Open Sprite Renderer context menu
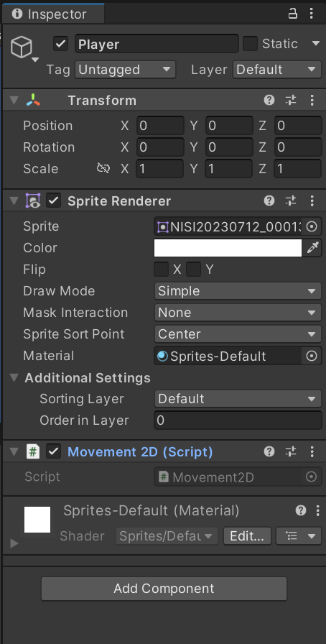The width and height of the screenshot is (326, 644). click(x=312, y=201)
